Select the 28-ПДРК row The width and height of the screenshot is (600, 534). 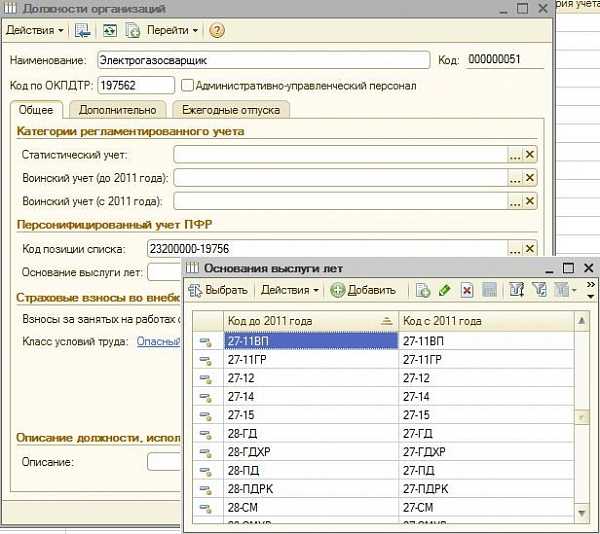[383, 488]
